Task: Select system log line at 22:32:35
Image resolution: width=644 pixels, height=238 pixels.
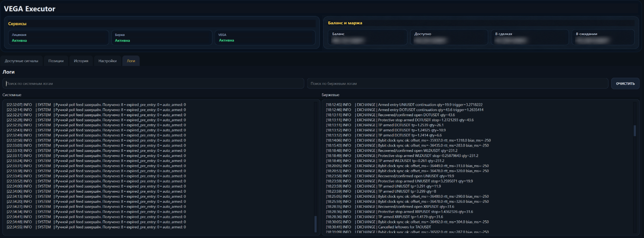Action: [96, 125]
